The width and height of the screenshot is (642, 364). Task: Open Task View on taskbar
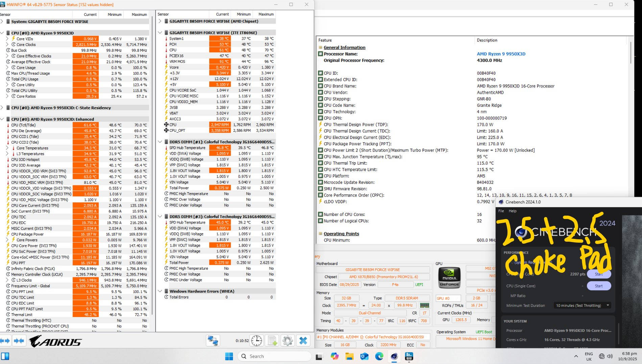click(319, 357)
